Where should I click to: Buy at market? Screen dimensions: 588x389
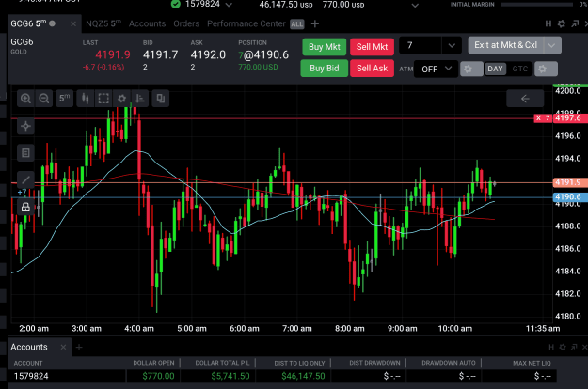pos(325,47)
